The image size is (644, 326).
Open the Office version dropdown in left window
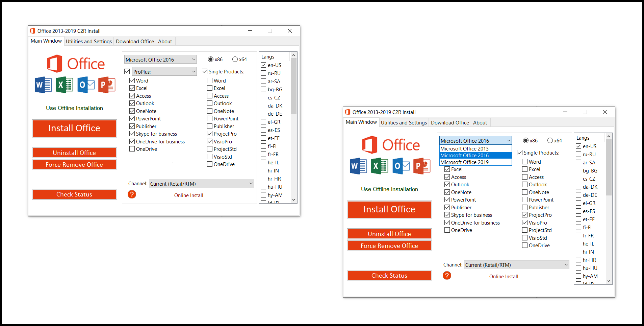tap(160, 60)
